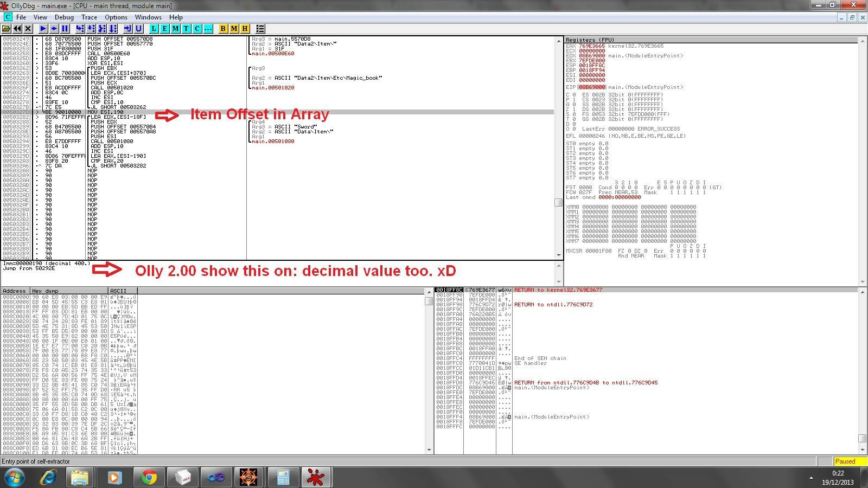
Task: Select the CALL 00500E60 instruction
Action: pos(109,54)
